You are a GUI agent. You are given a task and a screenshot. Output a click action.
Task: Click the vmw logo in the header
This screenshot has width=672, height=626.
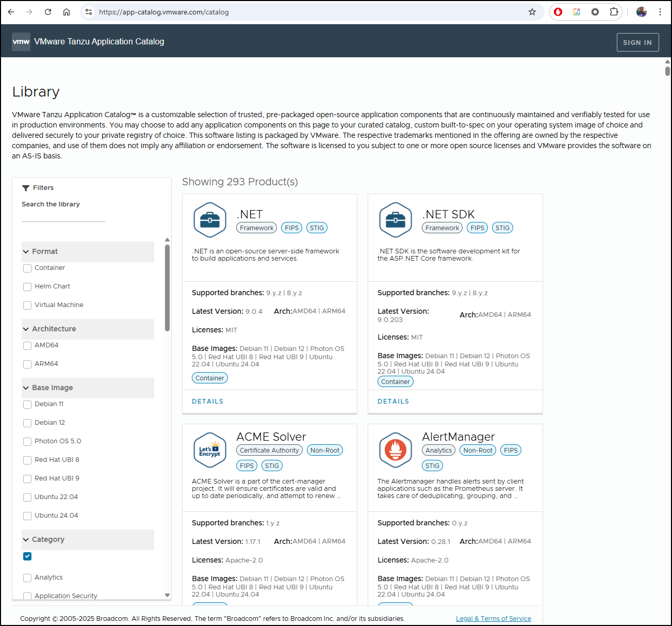(x=21, y=42)
